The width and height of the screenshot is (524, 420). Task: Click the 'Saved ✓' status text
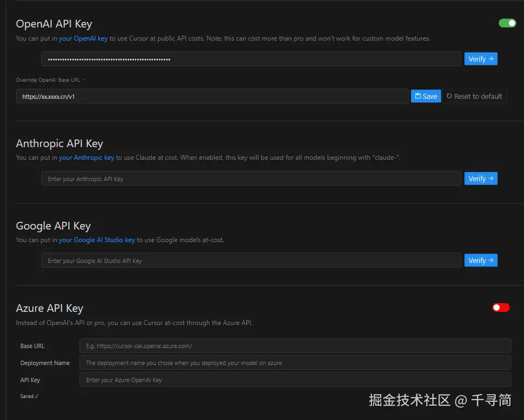pos(29,396)
